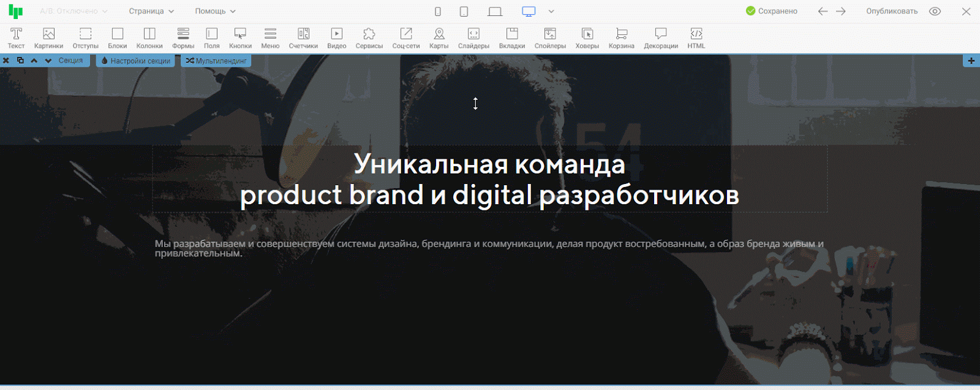The image size is (980, 390).
Task: Insert a Видео video element
Action: (x=336, y=37)
